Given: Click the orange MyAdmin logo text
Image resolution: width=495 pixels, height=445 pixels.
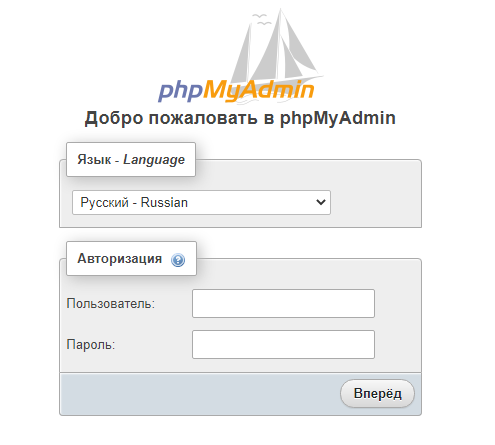Looking at the screenshot, I should pos(259,90).
